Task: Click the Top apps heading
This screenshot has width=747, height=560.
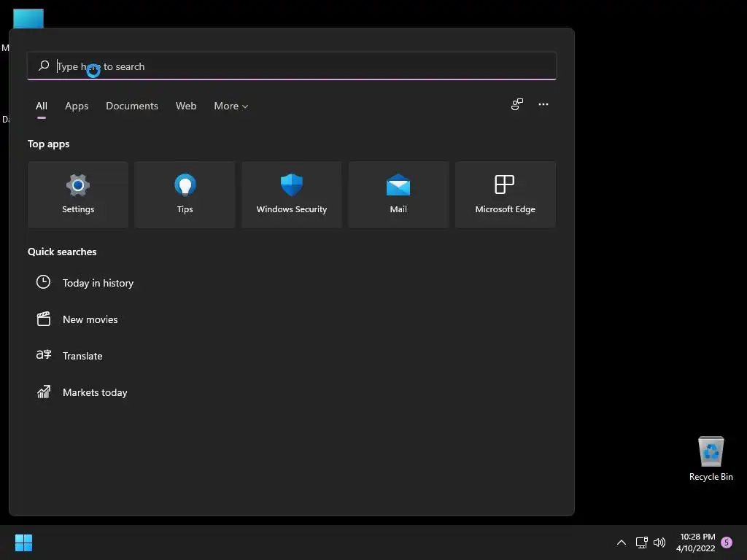Action: tap(49, 144)
